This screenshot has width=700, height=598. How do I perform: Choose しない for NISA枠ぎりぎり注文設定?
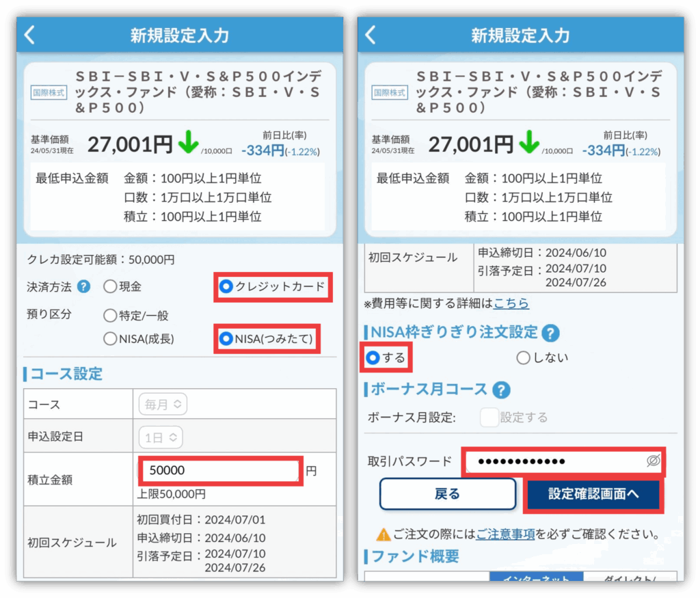click(x=524, y=357)
